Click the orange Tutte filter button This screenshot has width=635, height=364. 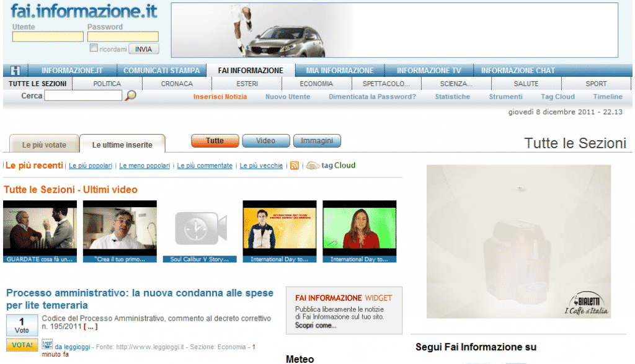click(x=215, y=141)
